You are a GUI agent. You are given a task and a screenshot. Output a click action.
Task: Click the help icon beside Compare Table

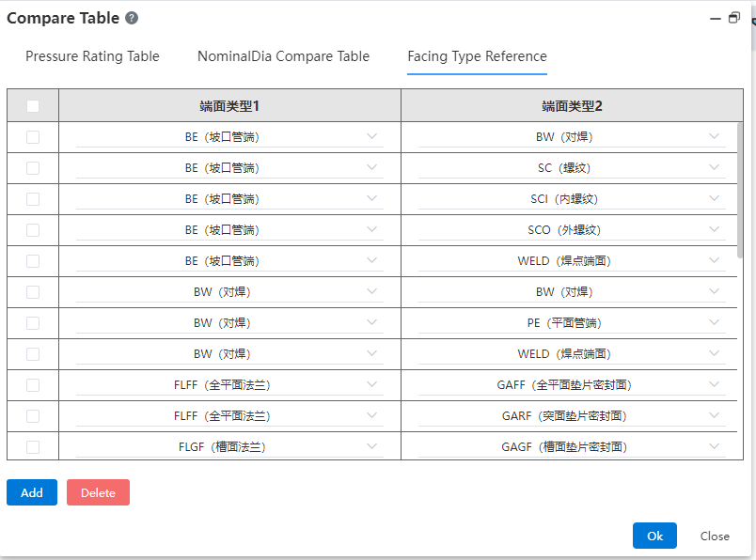[132, 18]
